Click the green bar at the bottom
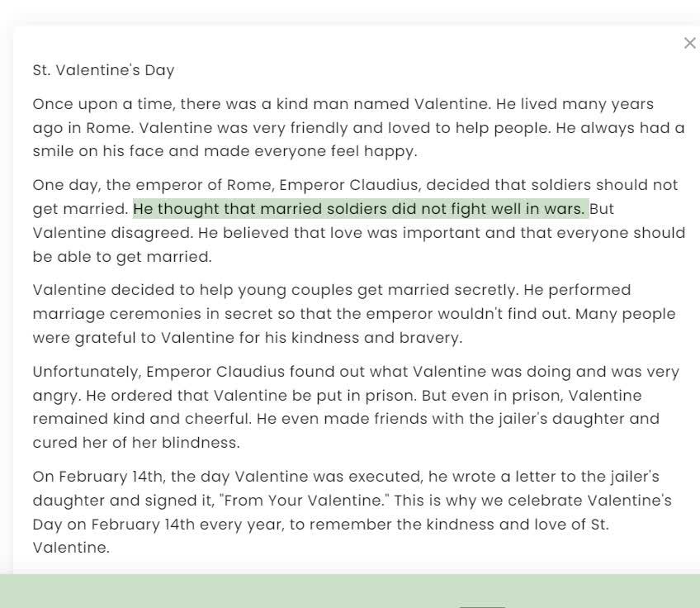The height and width of the screenshot is (608, 700). pos(248,591)
